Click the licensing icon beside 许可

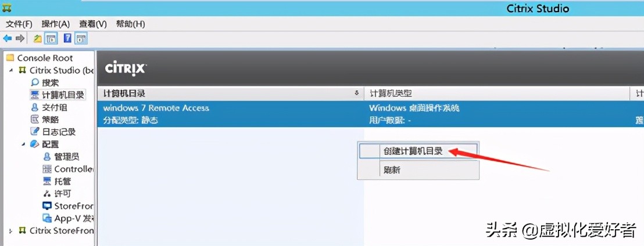[47, 194]
